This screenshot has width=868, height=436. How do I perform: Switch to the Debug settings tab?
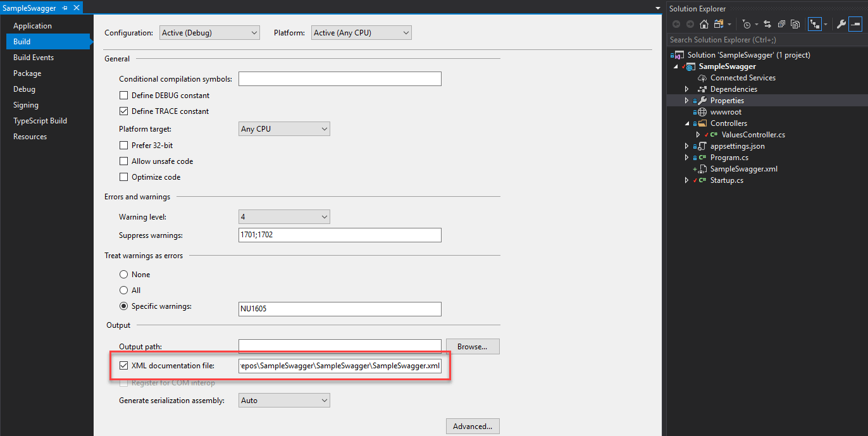coord(25,89)
